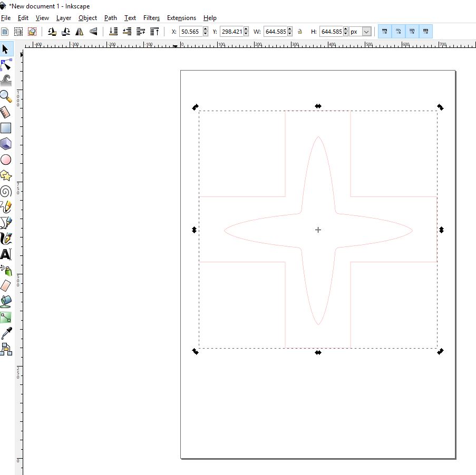Select the Paint Bucket fill tool

tap(6, 302)
